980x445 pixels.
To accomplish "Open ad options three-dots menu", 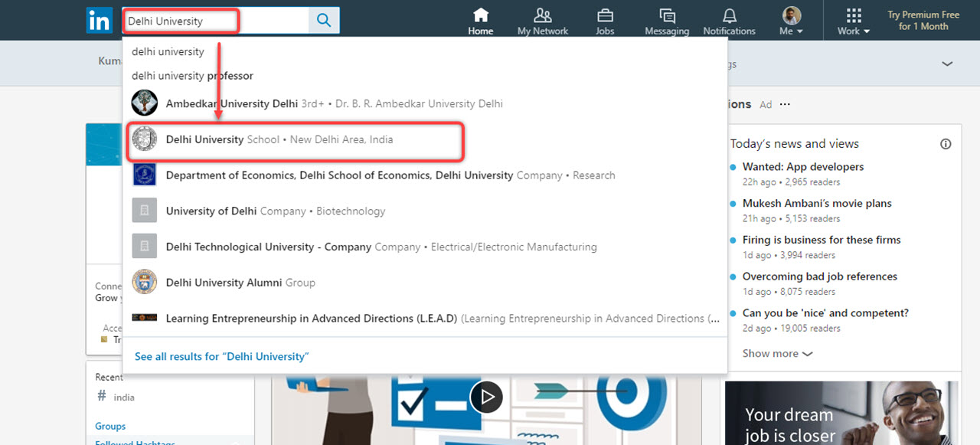I will click(785, 105).
